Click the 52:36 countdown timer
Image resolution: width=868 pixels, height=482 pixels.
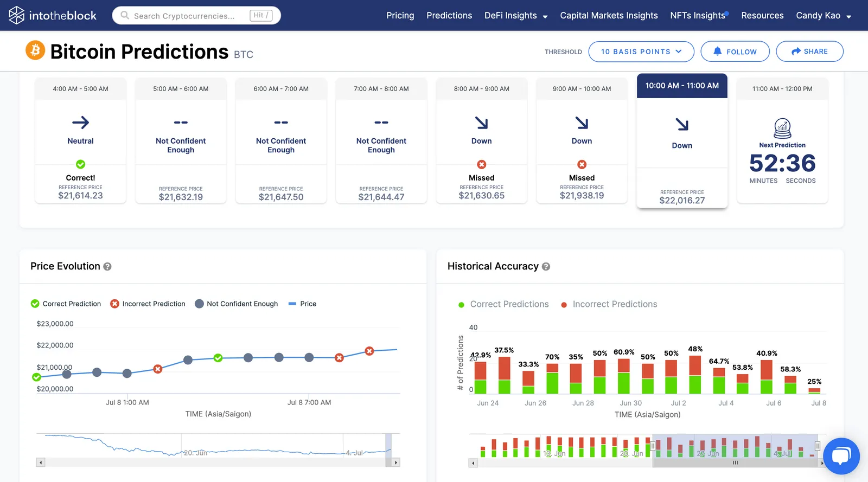[782, 163]
